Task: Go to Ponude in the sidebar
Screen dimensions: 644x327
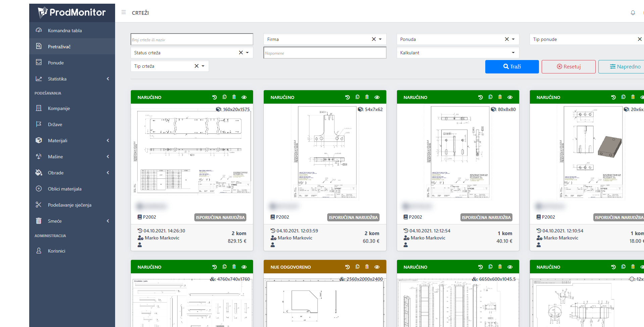Action: pyautogui.click(x=56, y=63)
